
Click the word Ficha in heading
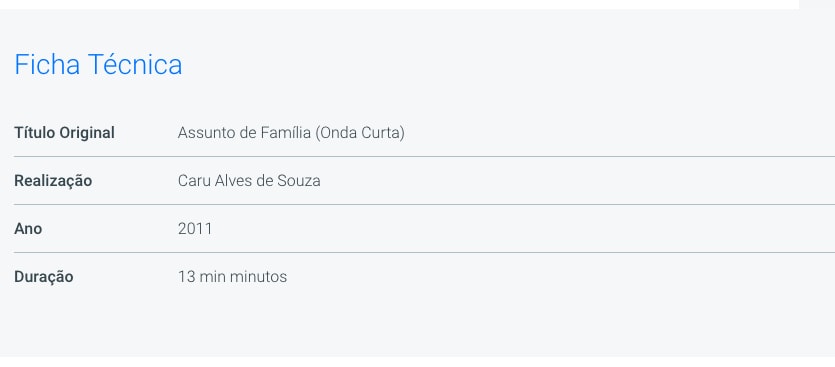pos(47,64)
